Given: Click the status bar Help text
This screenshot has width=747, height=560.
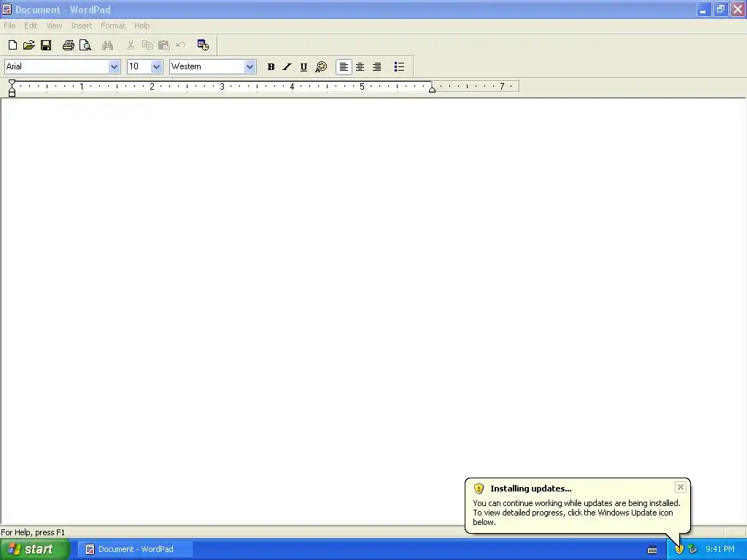Looking at the screenshot, I should [x=33, y=532].
